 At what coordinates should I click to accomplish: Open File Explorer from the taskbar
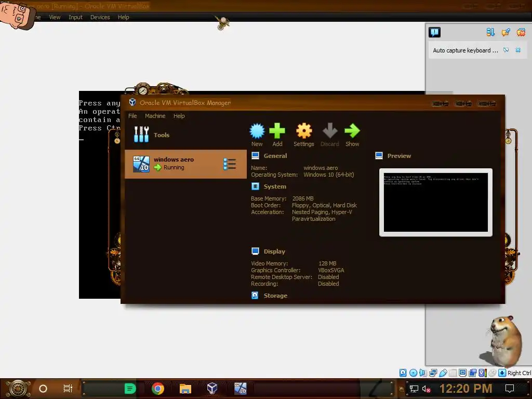click(185, 389)
